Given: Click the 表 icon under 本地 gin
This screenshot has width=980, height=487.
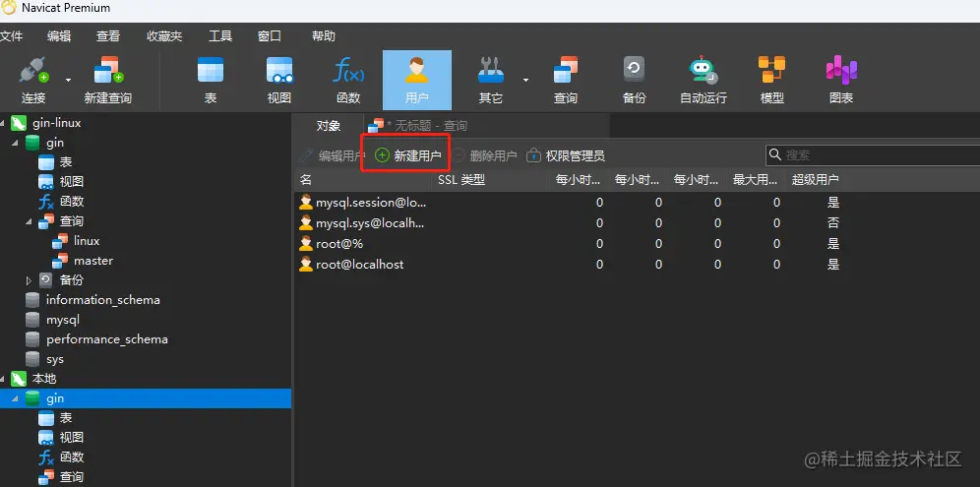Looking at the screenshot, I should pos(46,418).
